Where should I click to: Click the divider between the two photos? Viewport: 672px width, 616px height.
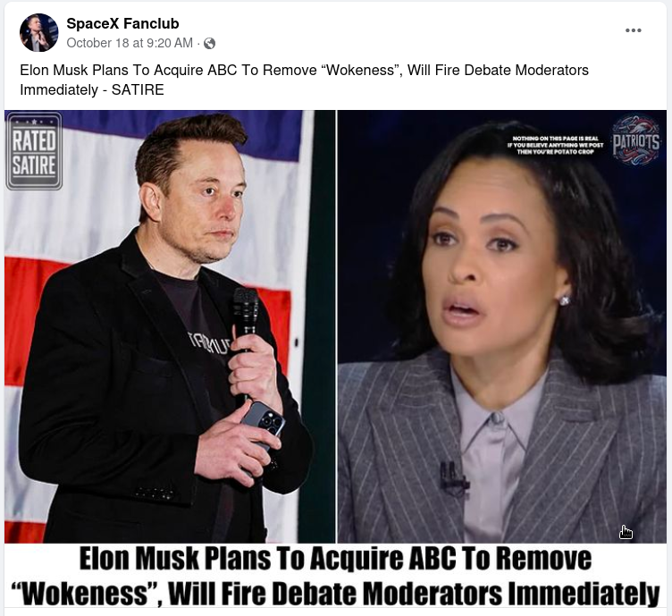click(337, 326)
